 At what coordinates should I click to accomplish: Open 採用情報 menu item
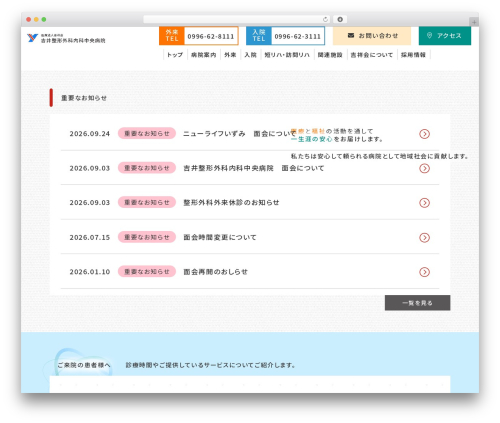413,55
